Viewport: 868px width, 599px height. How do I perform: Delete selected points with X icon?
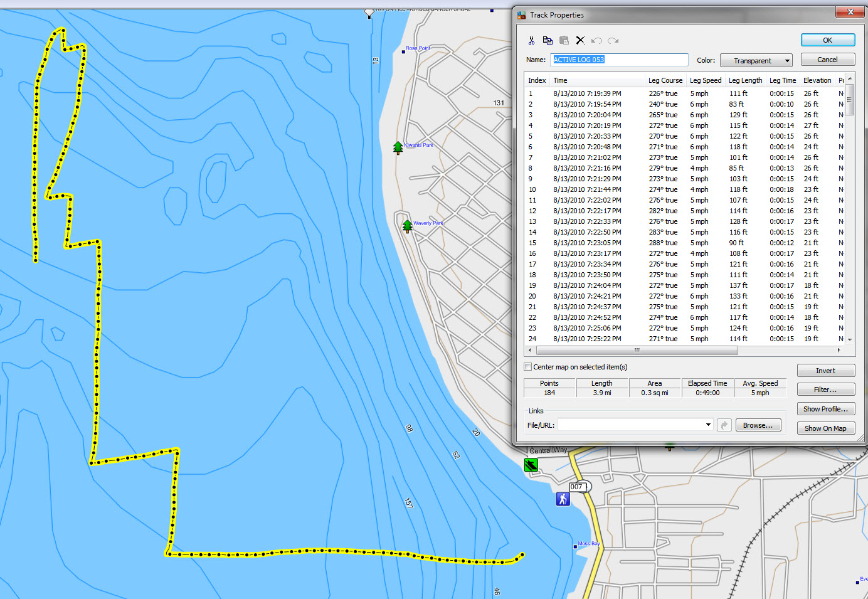click(x=580, y=41)
